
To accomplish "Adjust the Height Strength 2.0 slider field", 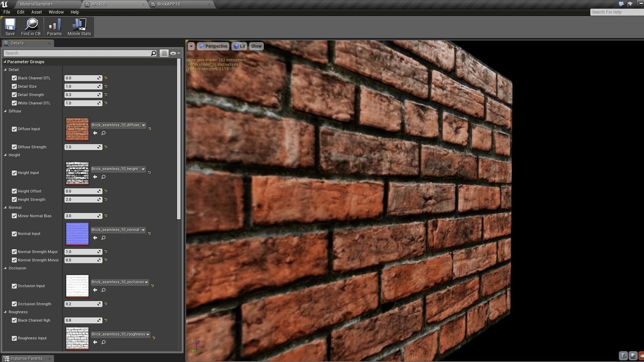I will [83, 199].
